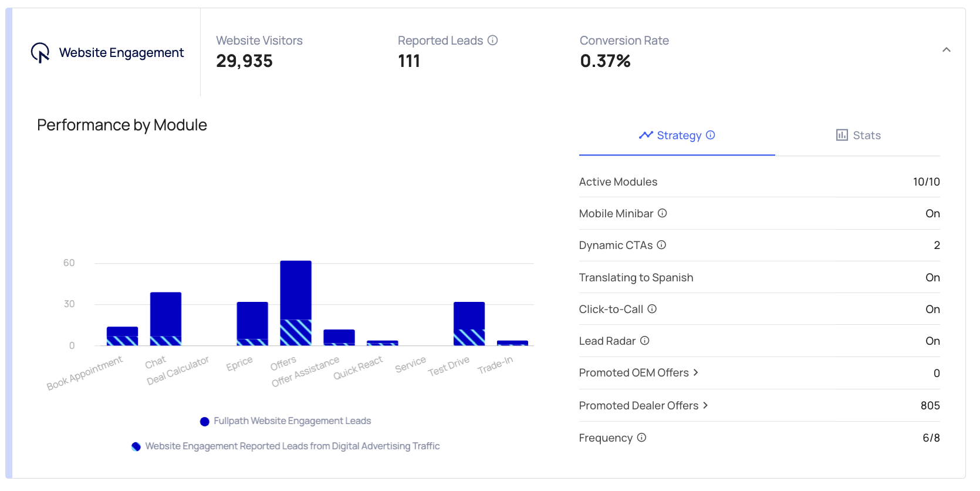Click the info icon beside Strategy tab
Image resolution: width=980 pixels, height=491 pixels.
point(711,135)
